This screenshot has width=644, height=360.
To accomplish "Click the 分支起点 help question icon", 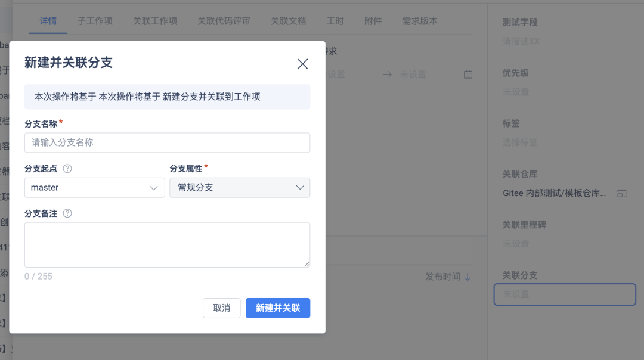I will coord(67,169).
